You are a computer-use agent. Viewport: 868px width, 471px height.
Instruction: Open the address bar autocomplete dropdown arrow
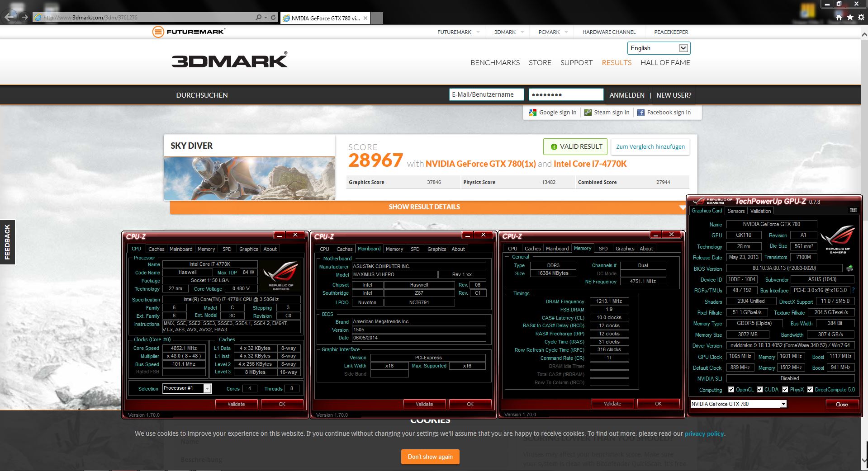tap(266, 17)
